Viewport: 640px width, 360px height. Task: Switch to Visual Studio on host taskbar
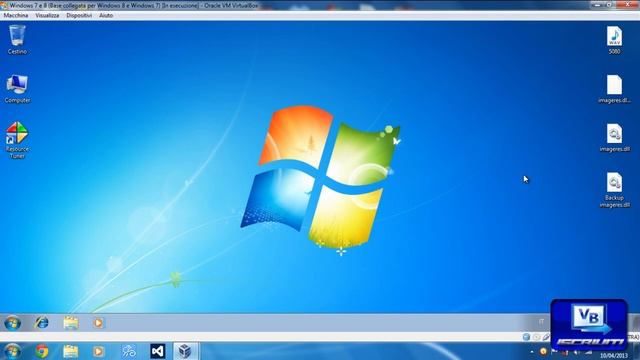[x=158, y=351]
